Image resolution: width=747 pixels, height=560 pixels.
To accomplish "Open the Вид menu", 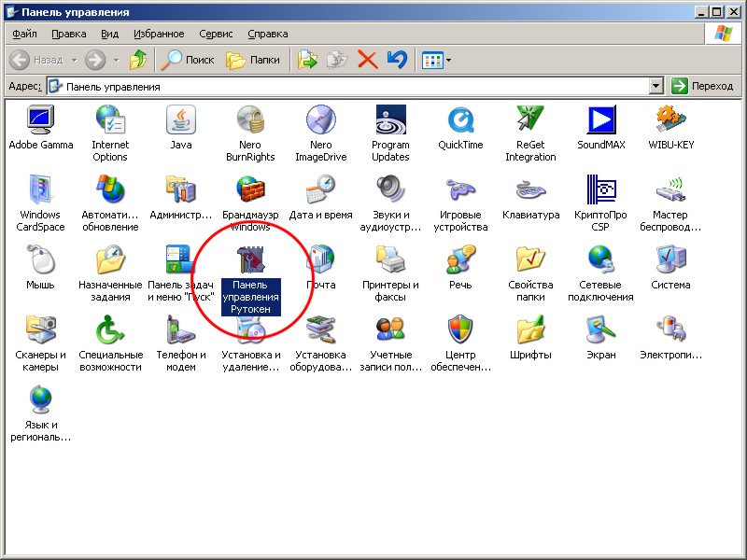I will pos(109,34).
